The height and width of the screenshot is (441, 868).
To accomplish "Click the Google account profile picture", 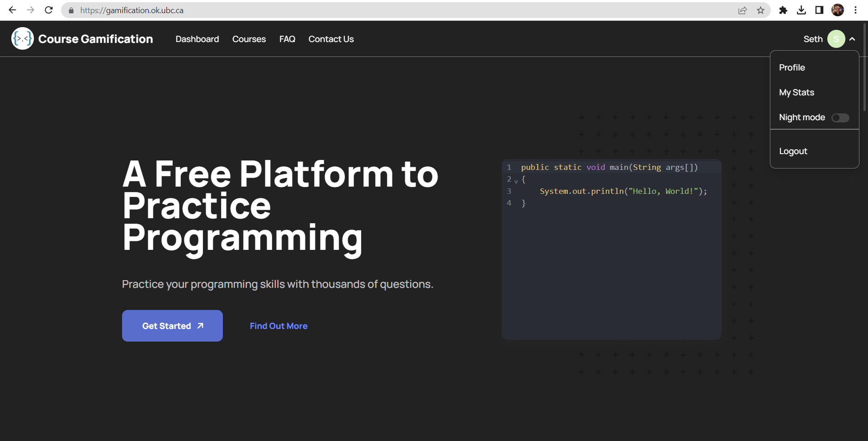I will pyautogui.click(x=838, y=10).
